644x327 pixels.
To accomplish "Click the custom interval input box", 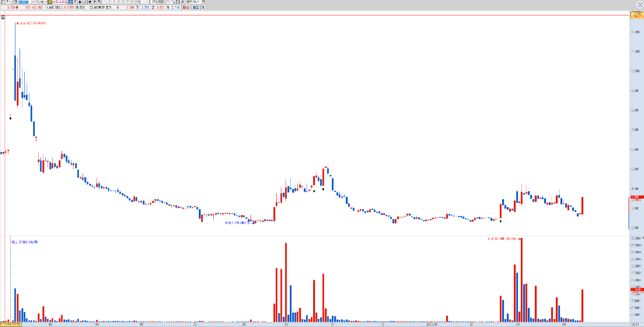I will (143, 2).
